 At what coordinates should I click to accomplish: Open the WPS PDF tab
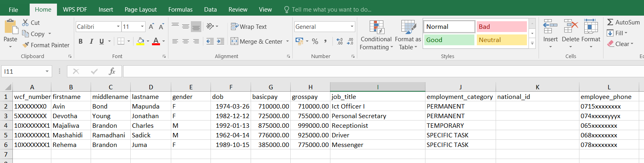(x=75, y=10)
